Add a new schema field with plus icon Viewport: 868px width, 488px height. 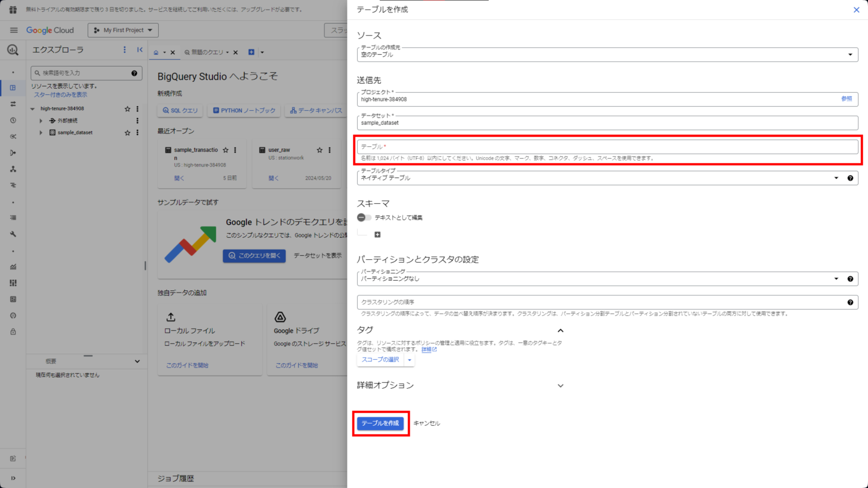tap(377, 234)
